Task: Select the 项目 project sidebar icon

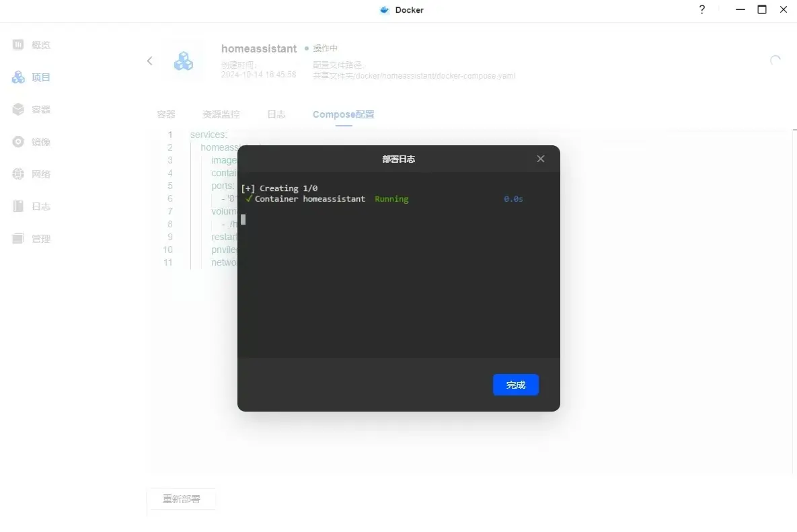Action: [x=19, y=77]
